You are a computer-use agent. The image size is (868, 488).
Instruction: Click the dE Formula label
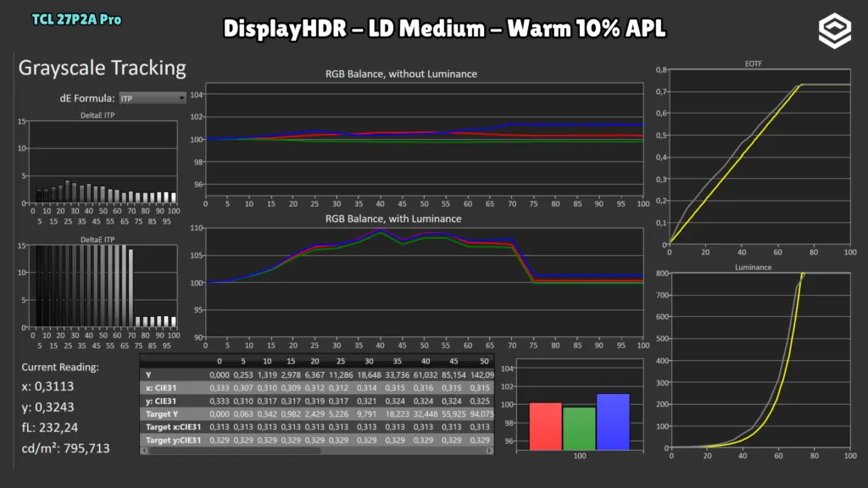point(87,98)
